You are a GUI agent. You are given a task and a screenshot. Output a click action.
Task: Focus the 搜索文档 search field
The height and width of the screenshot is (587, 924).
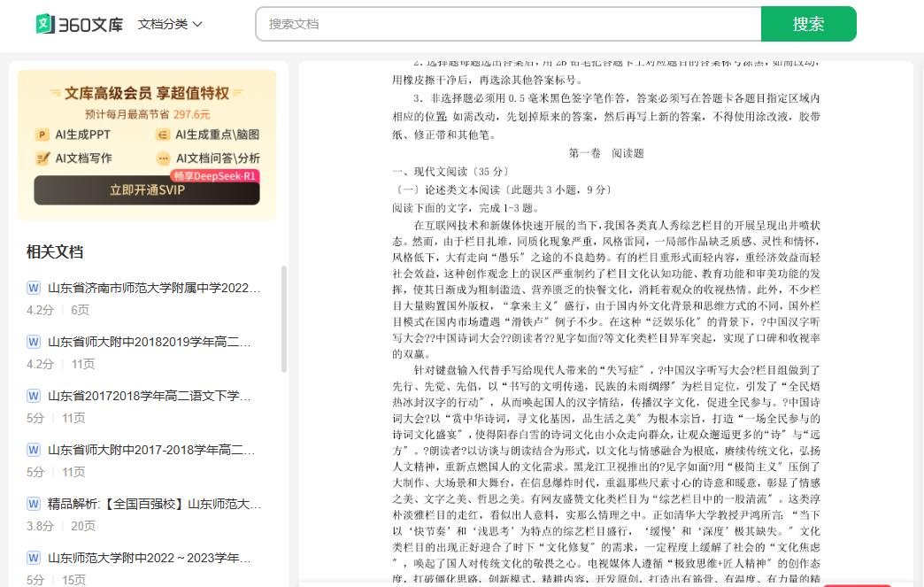coord(508,24)
